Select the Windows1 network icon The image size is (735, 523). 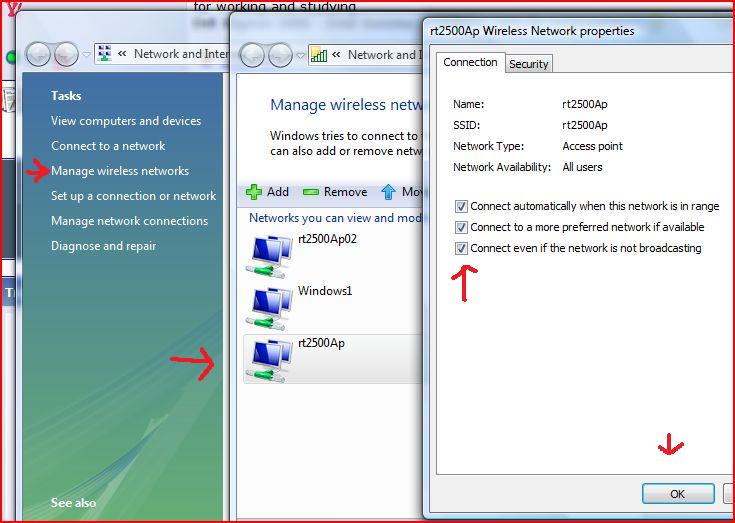click(270, 307)
